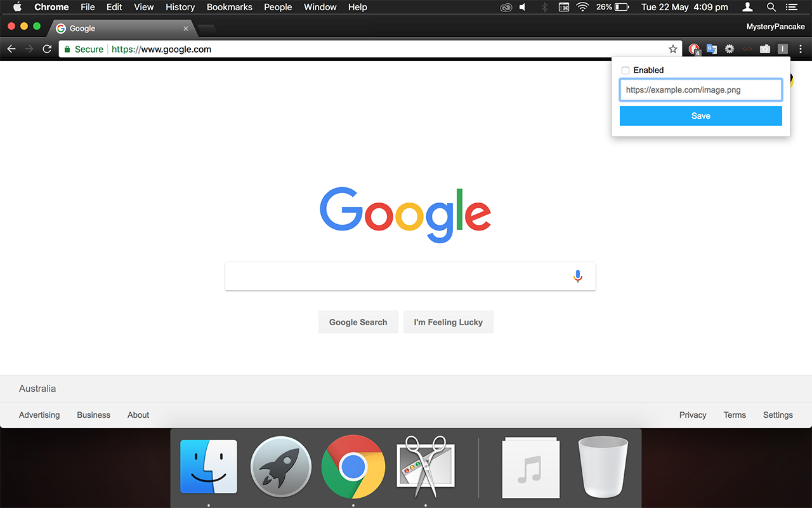
Task: Open the Settings link in footer
Action: 778,415
